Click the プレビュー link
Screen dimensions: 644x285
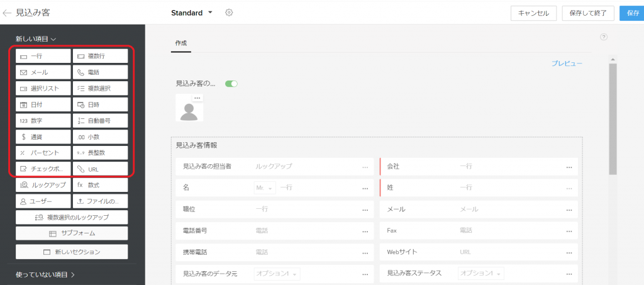pos(567,64)
